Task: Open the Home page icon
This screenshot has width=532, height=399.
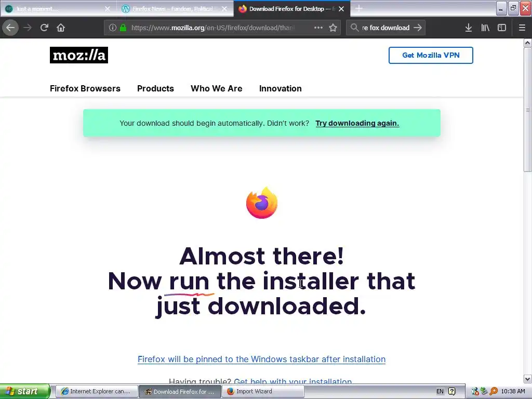Action: click(x=61, y=28)
